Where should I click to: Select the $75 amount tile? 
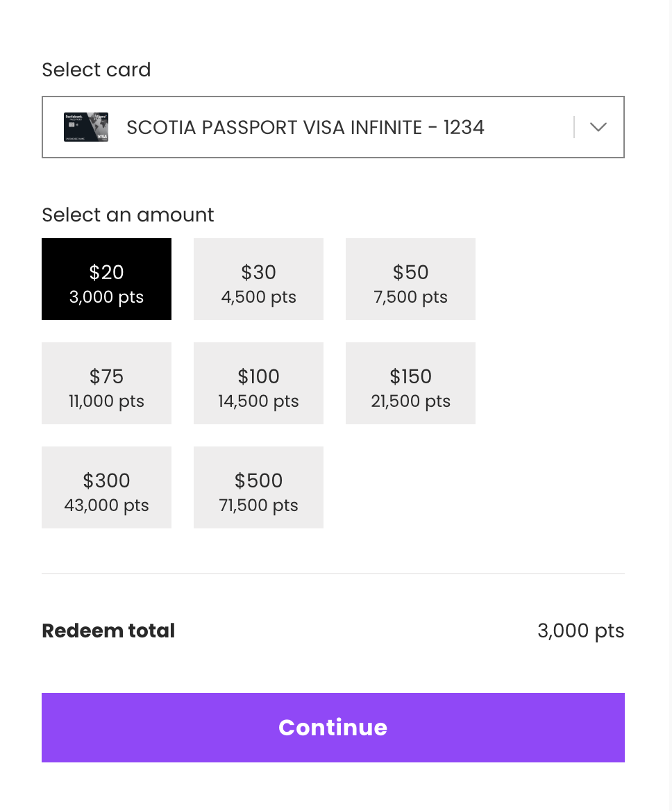[106, 383]
